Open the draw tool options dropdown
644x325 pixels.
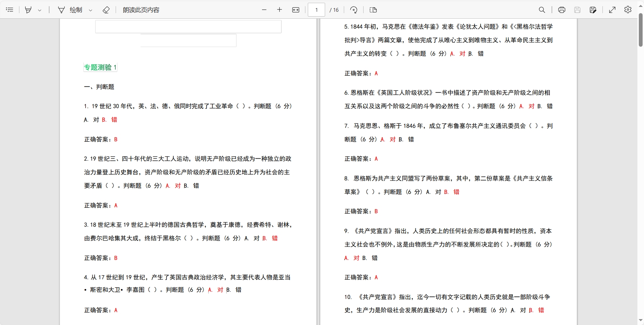(91, 10)
